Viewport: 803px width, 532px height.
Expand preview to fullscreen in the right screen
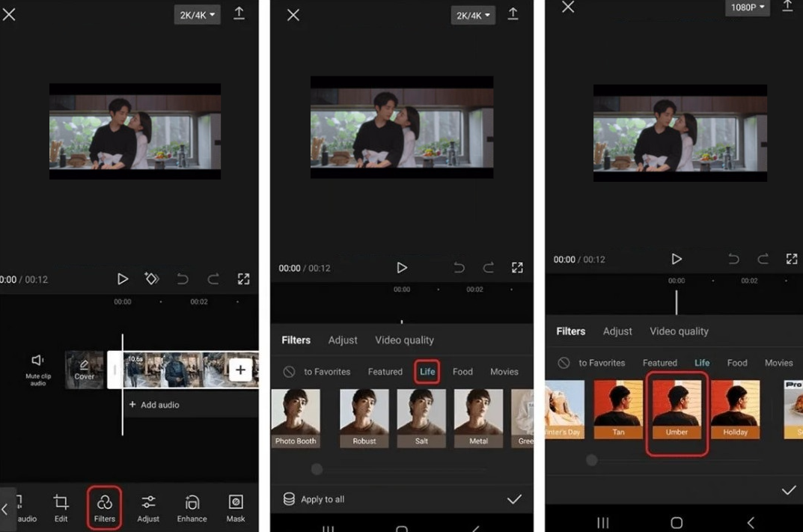click(x=792, y=259)
